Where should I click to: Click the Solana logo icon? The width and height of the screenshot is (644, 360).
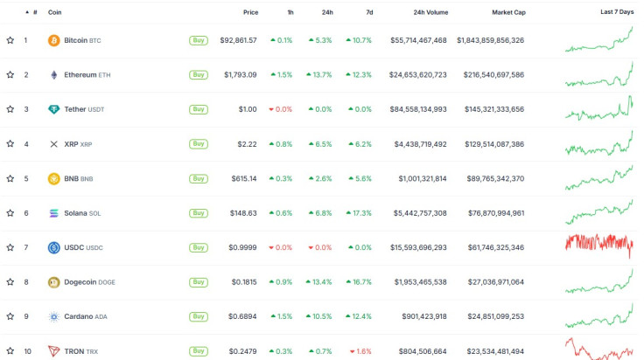tap(53, 213)
